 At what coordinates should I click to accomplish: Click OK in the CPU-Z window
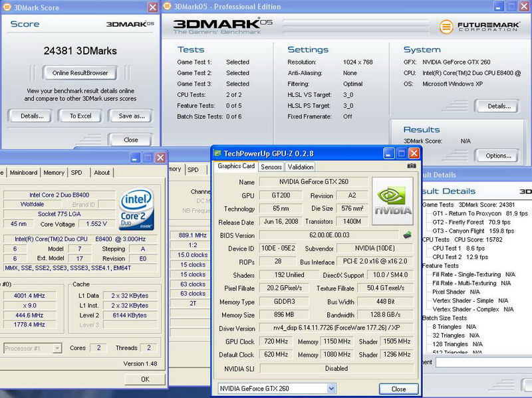pyautogui.click(x=145, y=379)
